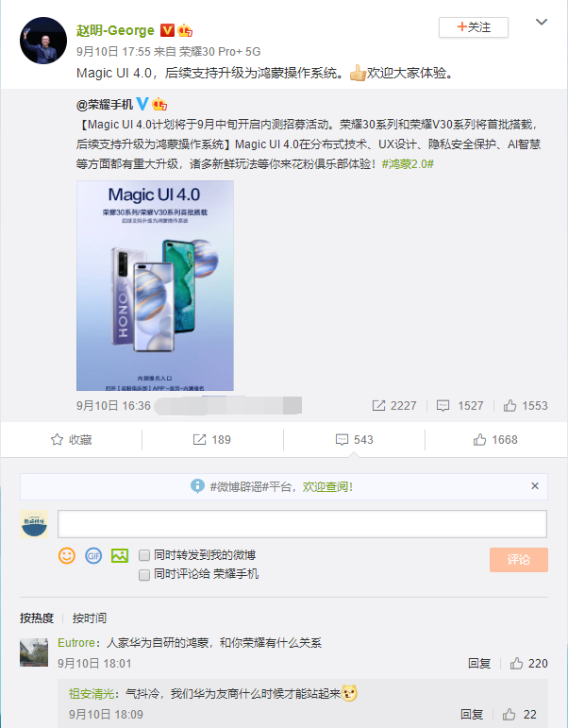Enable 同时转发到我的微博 checkbox
The height and width of the screenshot is (728, 568).
coord(144,555)
